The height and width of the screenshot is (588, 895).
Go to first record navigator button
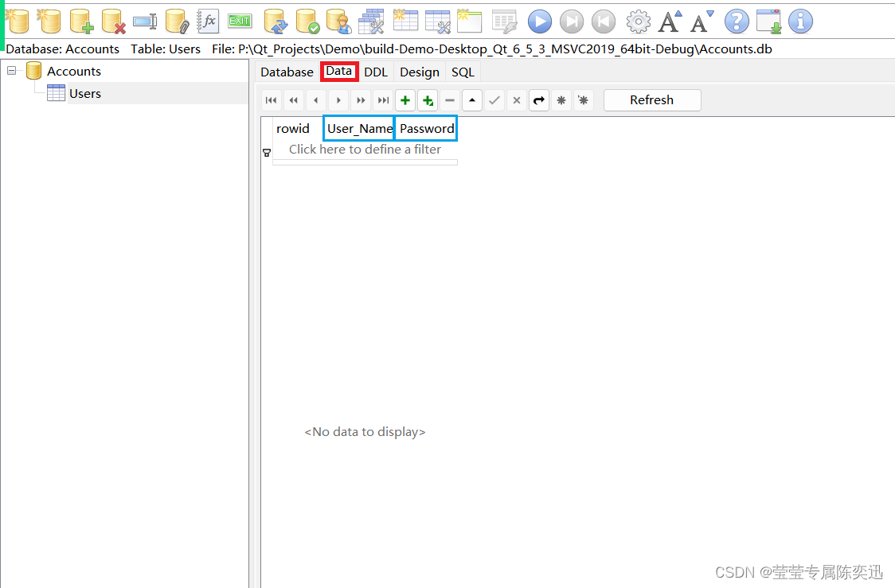click(271, 100)
